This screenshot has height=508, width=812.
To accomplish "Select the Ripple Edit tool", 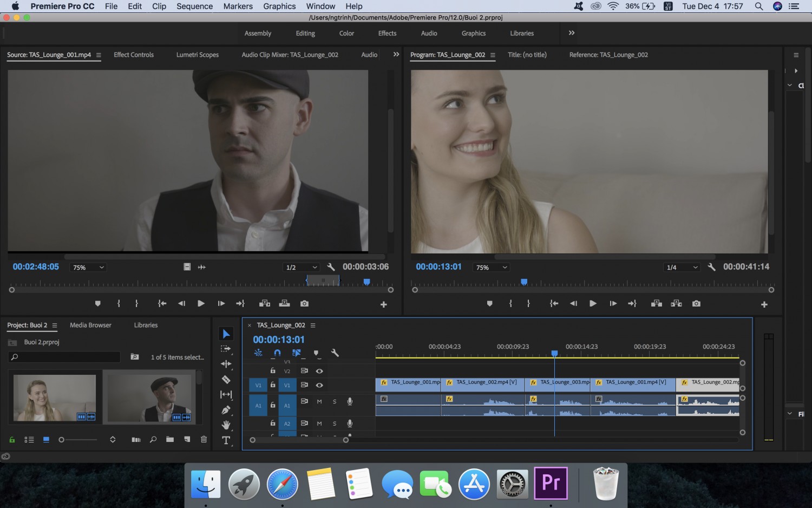I will tap(226, 364).
